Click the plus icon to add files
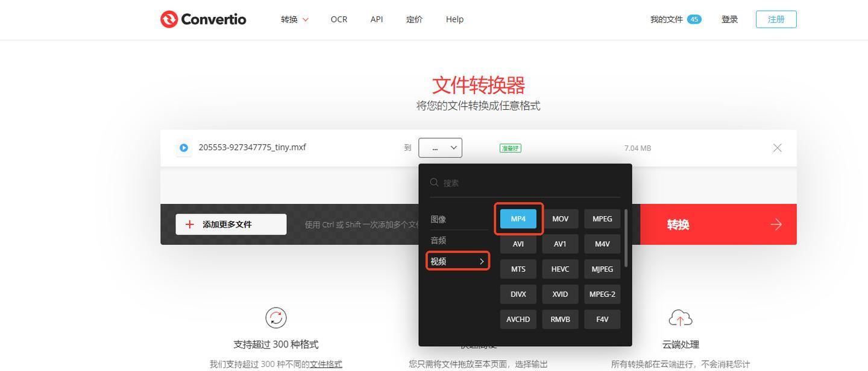The width and height of the screenshot is (868, 371). [x=190, y=224]
